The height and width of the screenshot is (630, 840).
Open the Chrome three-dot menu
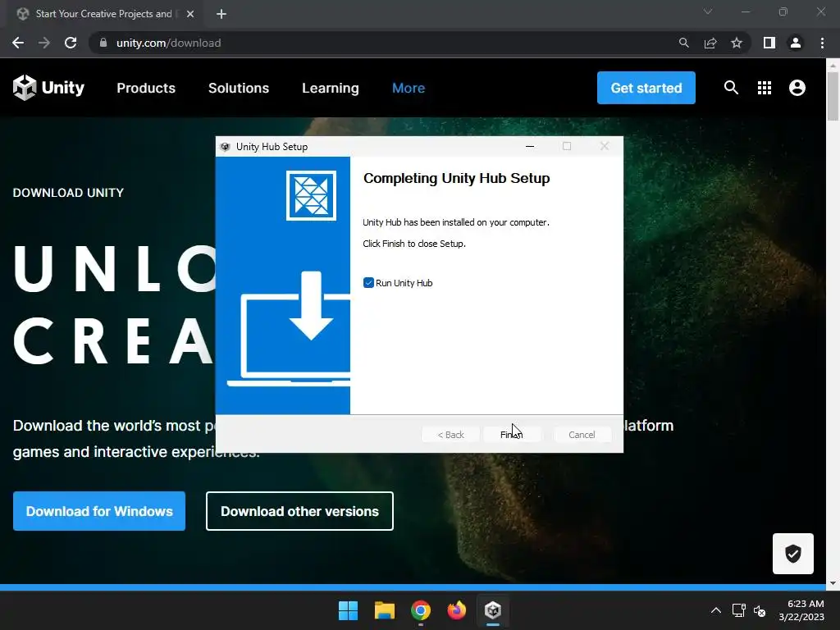(x=822, y=43)
